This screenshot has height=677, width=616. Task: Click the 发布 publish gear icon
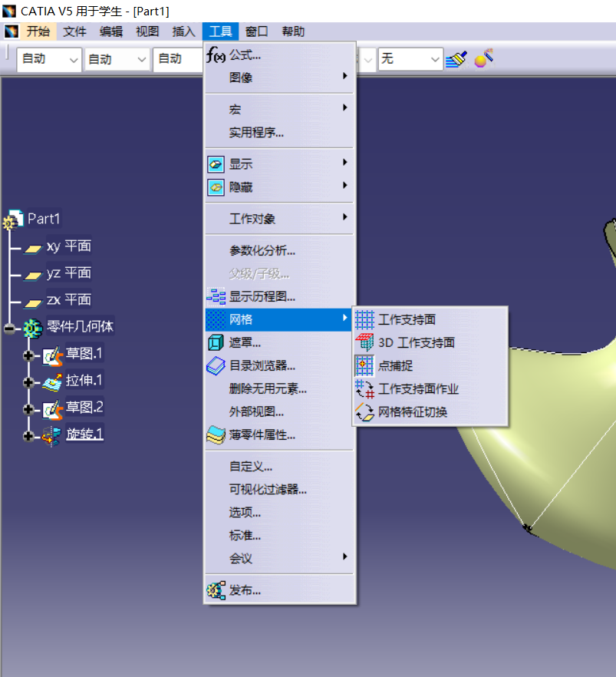[216, 590]
